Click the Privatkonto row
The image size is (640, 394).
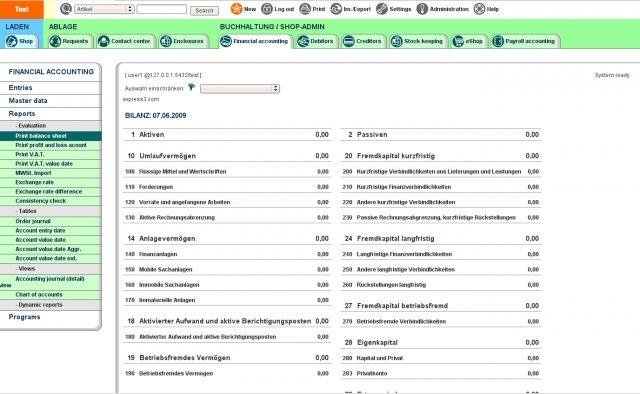(441, 374)
